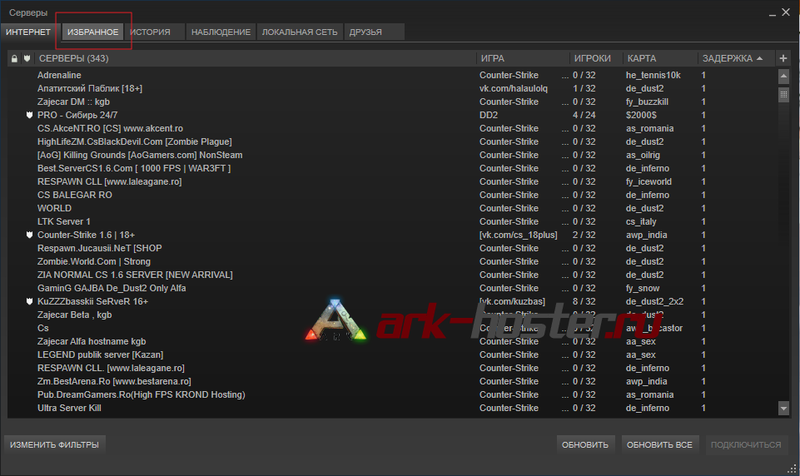Image resolution: width=800 pixels, height=476 pixels.
Task: Select Zombie.World.Com | Strong server
Action: 391,262
